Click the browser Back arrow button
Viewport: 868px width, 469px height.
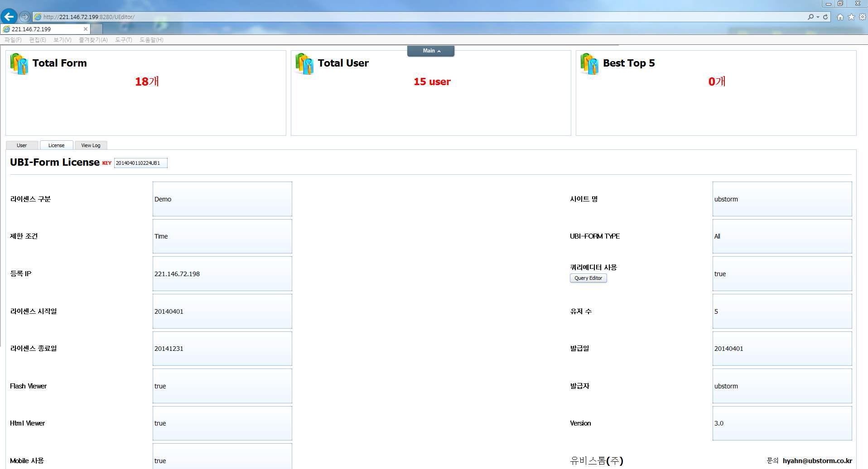point(9,17)
